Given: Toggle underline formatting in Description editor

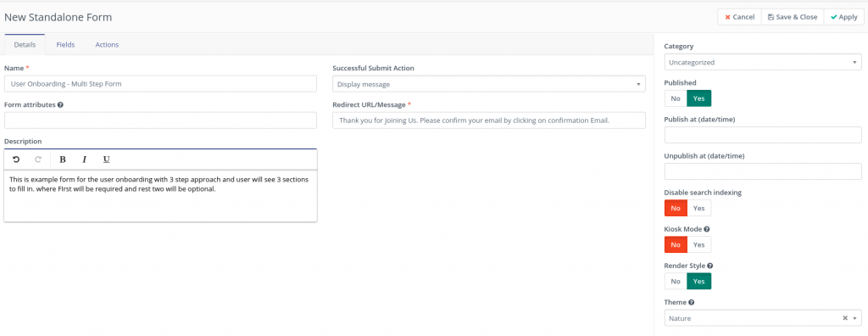Looking at the screenshot, I should 107,160.
